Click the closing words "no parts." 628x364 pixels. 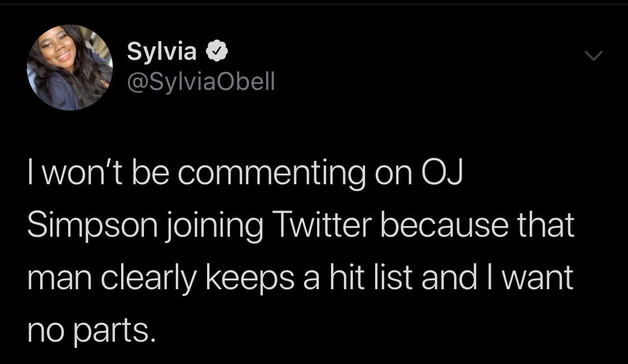click(90, 330)
